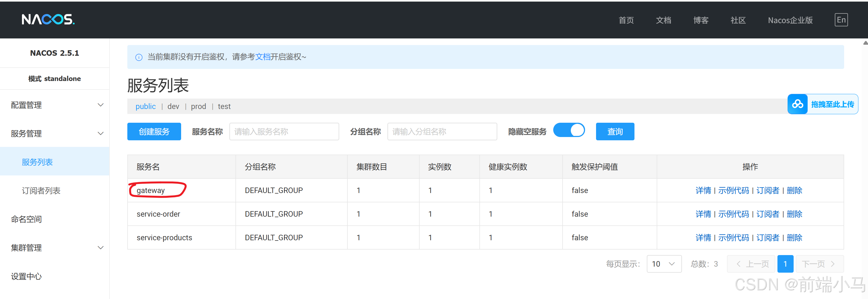Click the 上一页 pagination button
Viewport: 868px width, 299px height.
[751, 264]
